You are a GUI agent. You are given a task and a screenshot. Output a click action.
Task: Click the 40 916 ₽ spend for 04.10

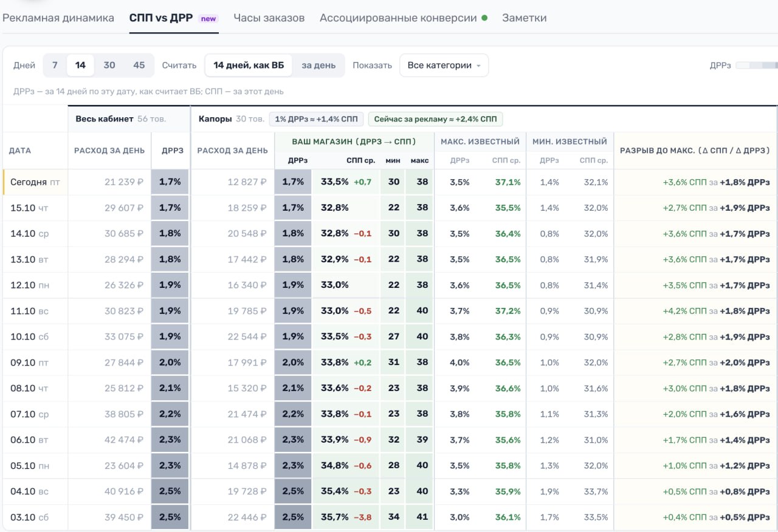click(x=124, y=491)
